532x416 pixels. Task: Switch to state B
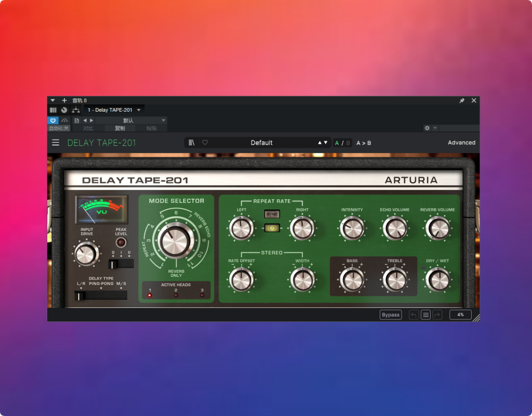pos(348,143)
